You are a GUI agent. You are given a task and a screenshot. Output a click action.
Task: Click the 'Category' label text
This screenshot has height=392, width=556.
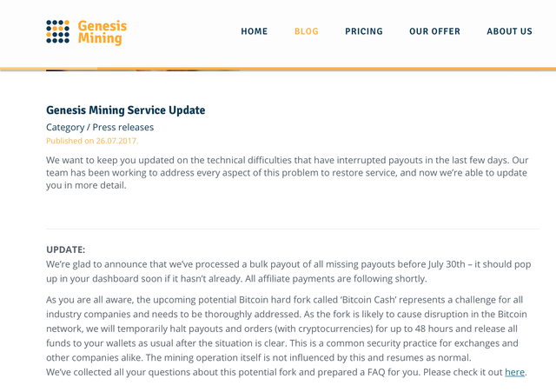pyautogui.click(x=65, y=127)
